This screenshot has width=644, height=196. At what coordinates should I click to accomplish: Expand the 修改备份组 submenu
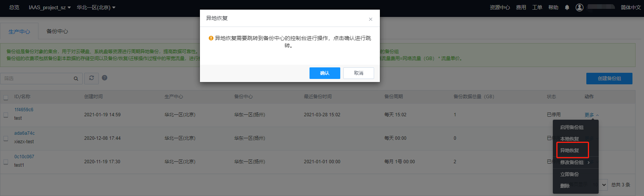coord(576,162)
